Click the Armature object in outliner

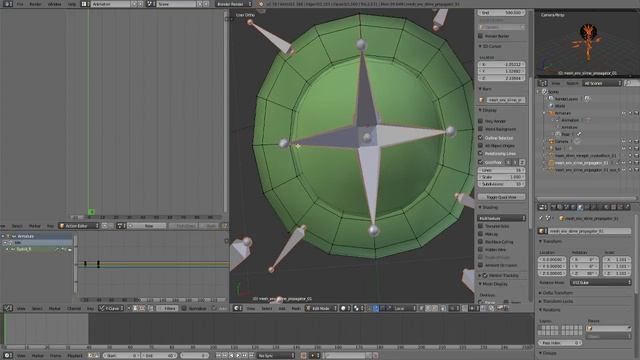point(562,113)
